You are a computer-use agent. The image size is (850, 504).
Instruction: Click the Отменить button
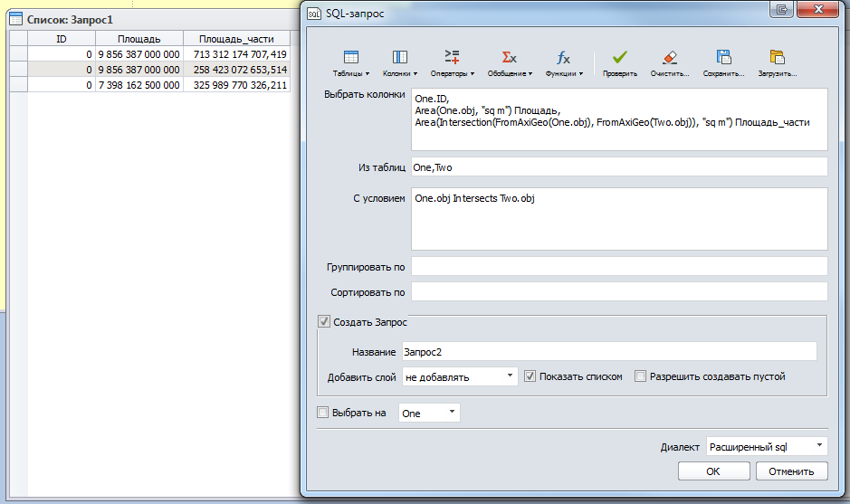pyautogui.click(x=791, y=471)
